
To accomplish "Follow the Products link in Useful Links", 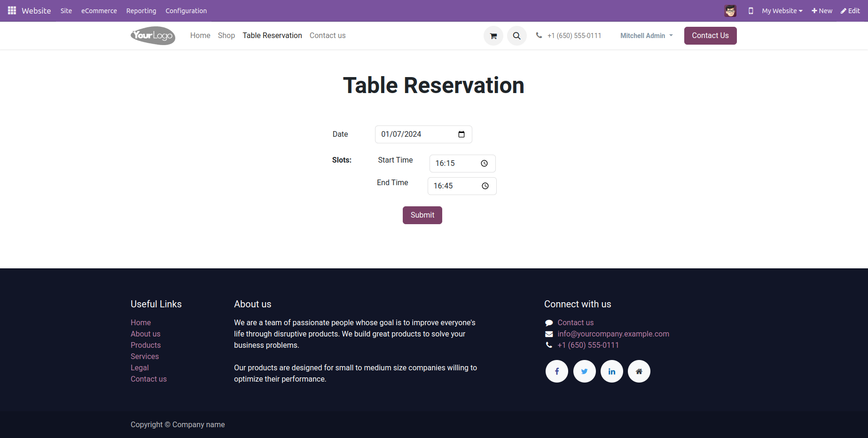I will tap(146, 345).
